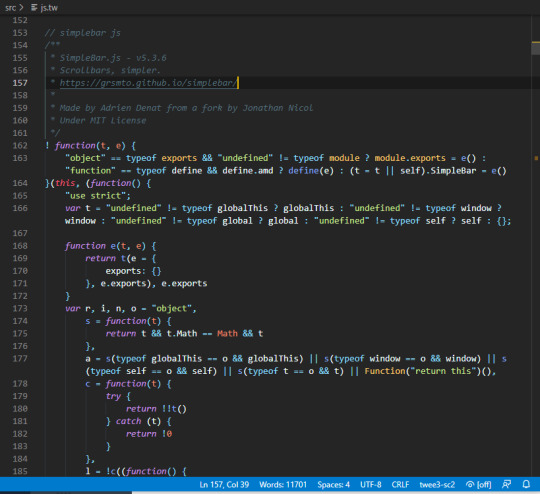Click the Words: 11701 status entry
The image size is (540, 494).
point(283,484)
